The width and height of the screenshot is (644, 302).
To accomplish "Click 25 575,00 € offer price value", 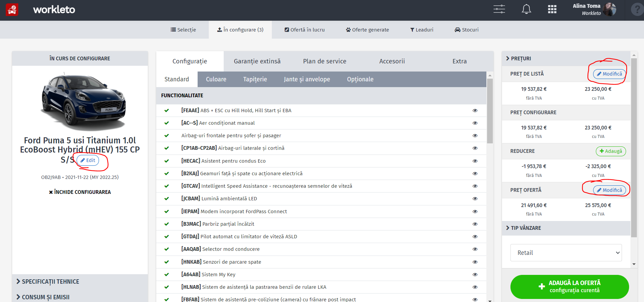I will click(598, 205).
